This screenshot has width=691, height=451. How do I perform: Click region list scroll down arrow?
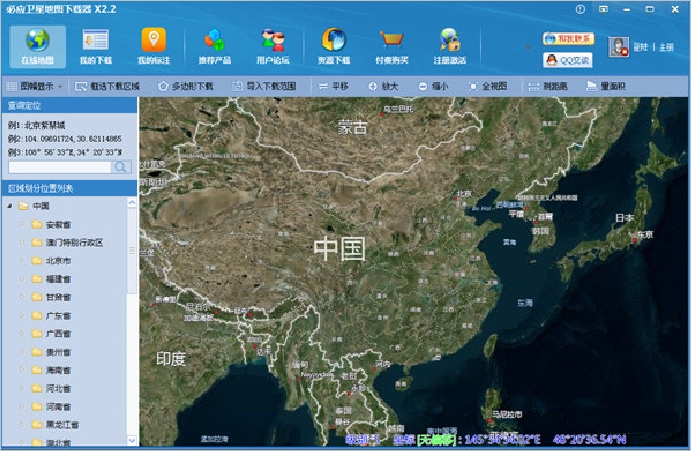click(132, 440)
